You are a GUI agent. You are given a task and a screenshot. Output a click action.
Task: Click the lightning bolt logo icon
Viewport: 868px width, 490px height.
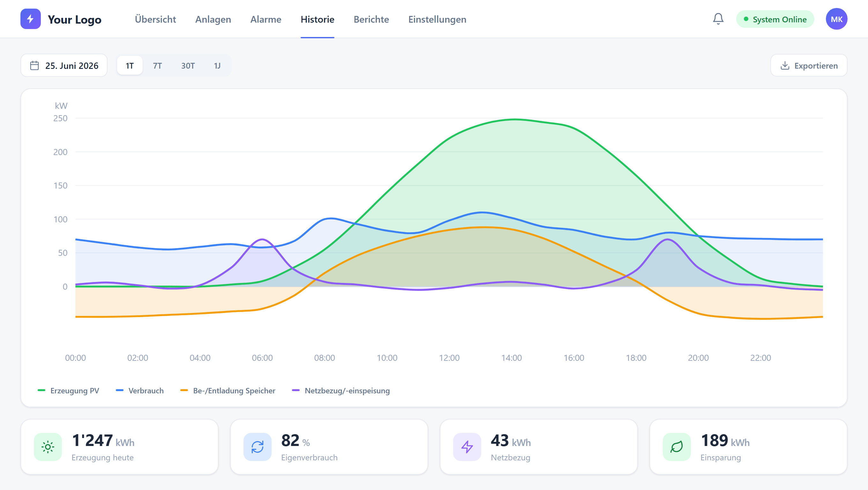30,19
